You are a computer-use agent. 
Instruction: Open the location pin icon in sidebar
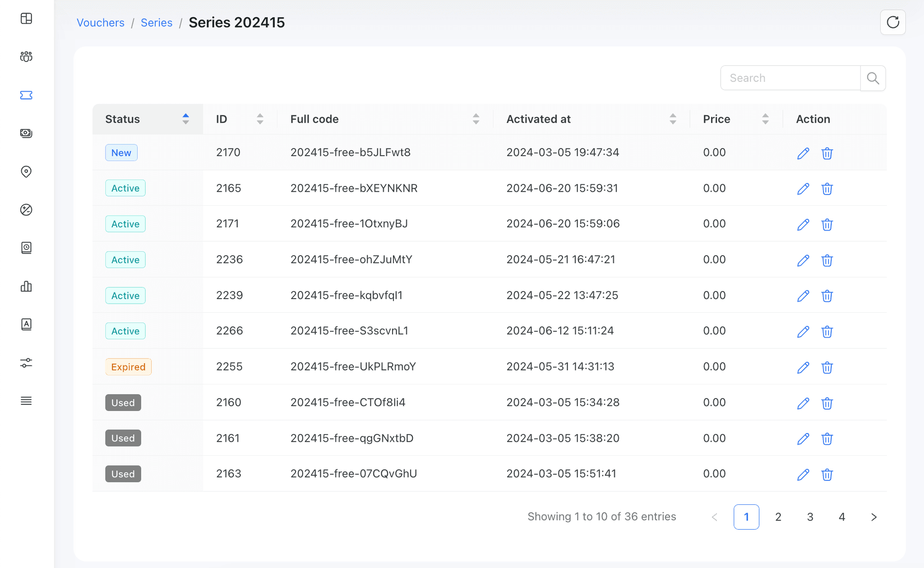[26, 171]
